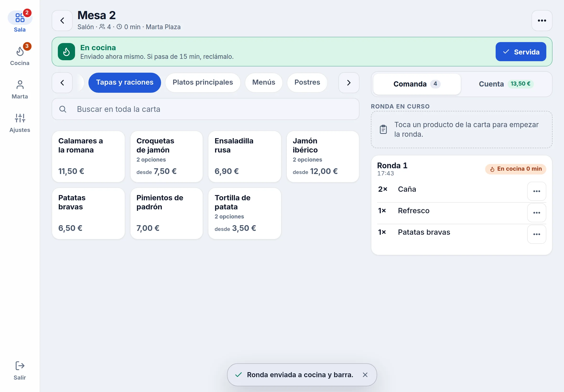Mark the round as Servida
The image size is (564, 392).
(x=521, y=52)
